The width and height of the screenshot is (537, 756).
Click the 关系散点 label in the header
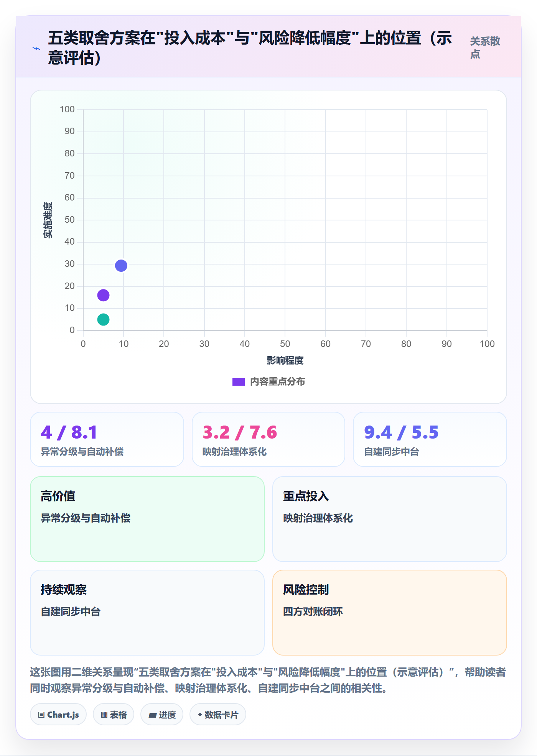(485, 48)
